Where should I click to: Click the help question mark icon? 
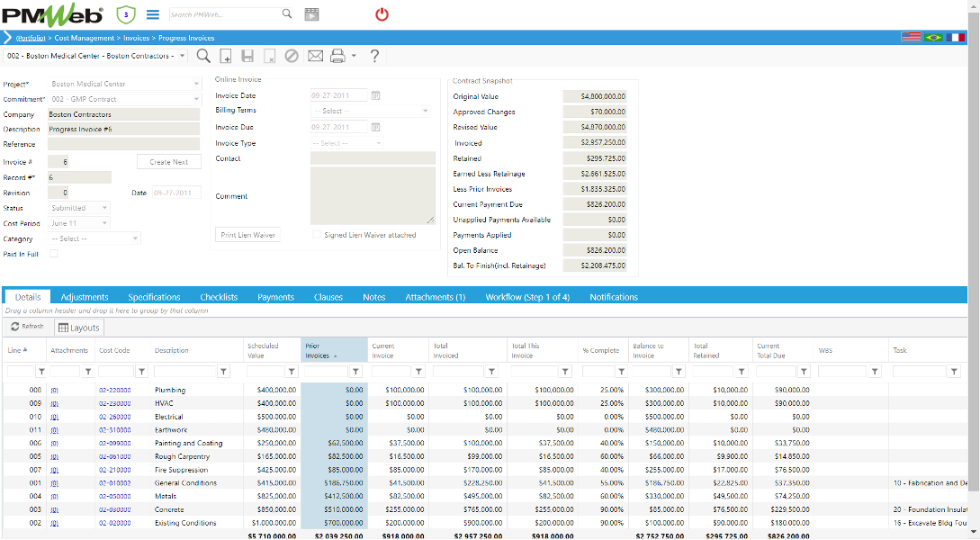pos(374,56)
